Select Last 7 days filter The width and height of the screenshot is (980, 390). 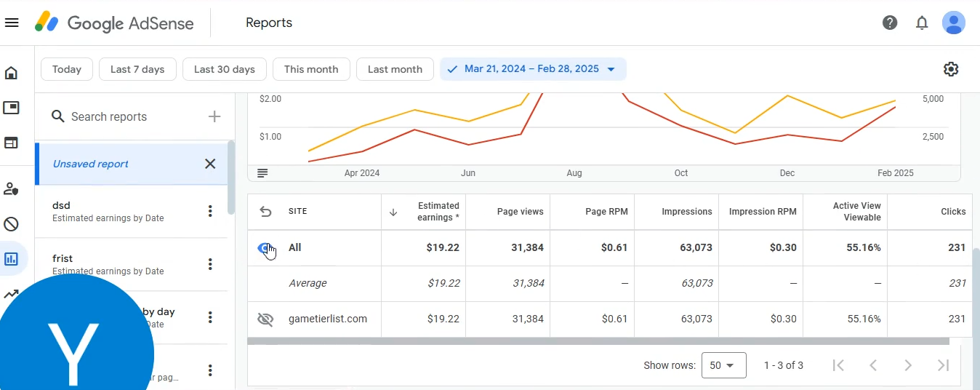coord(137,69)
